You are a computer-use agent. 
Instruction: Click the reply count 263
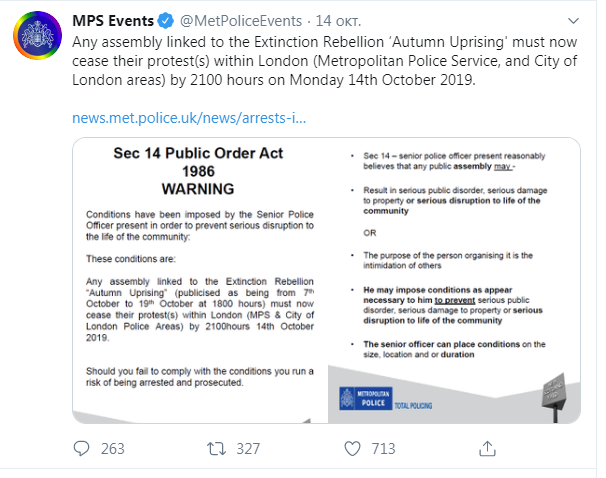click(113, 447)
